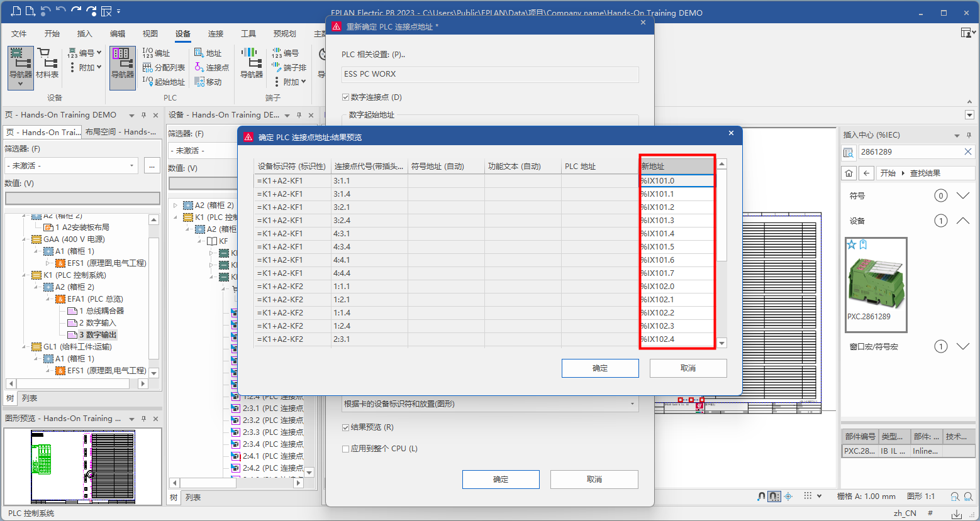Switch to 列表 tab in page navigator
This screenshot has width=980, height=521.
click(30, 398)
